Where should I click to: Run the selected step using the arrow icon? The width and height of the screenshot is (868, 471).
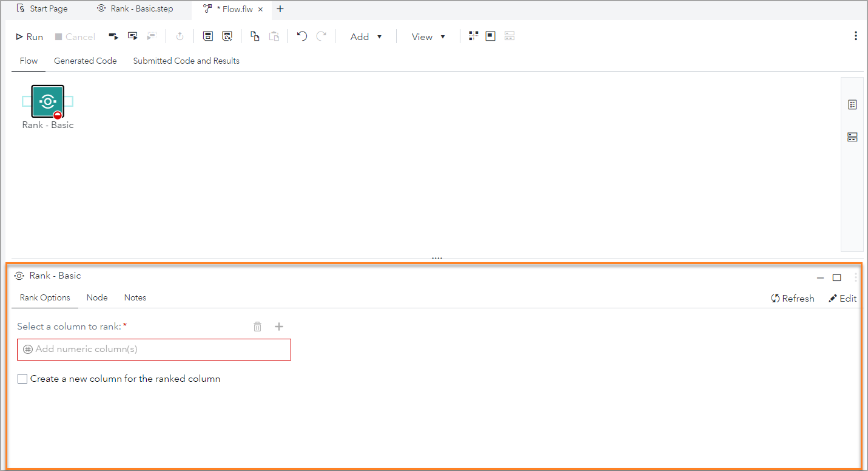click(x=113, y=36)
